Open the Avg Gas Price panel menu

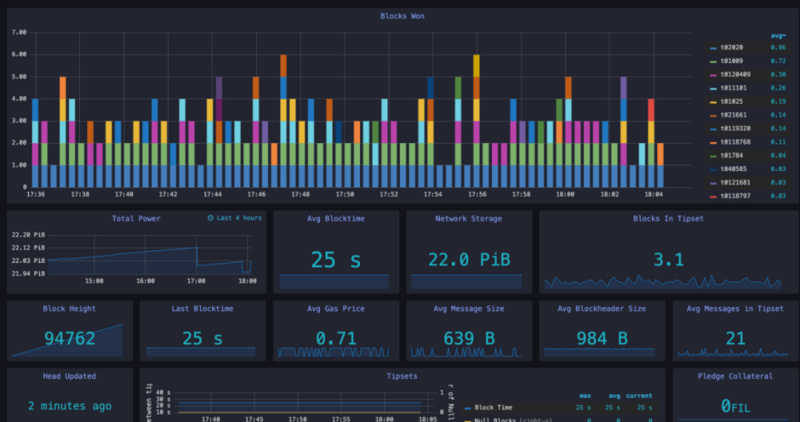pyautogui.click(x=336, y=308)
